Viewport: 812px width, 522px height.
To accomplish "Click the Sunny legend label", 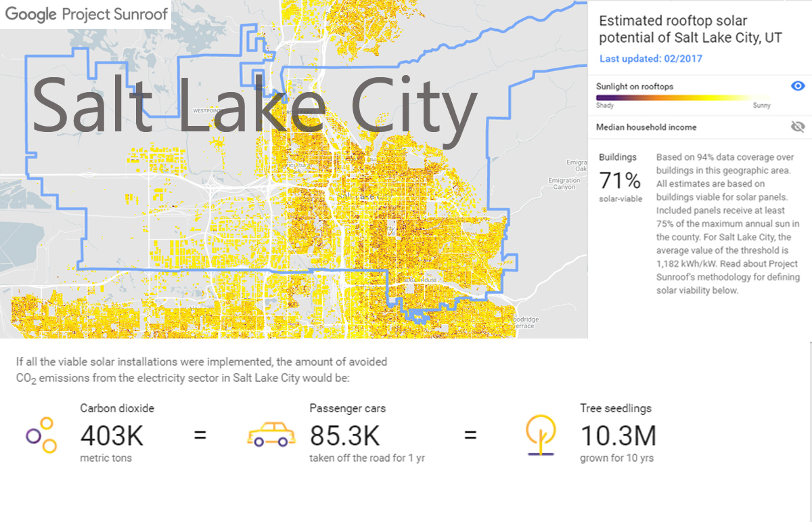I will coord(762,106).
